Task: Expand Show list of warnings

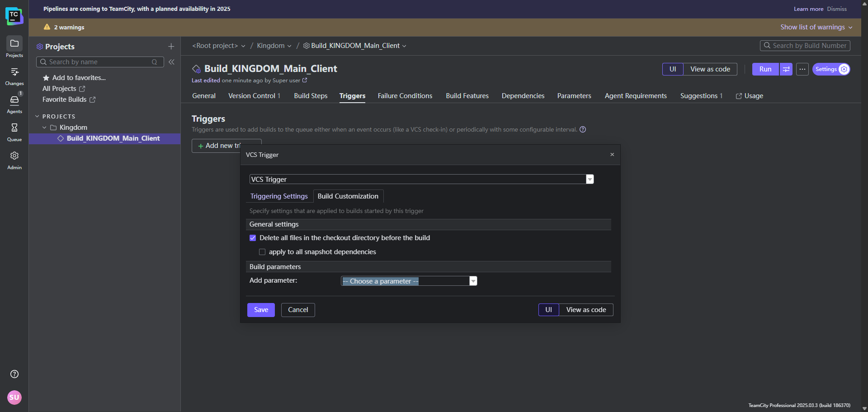Action: pos(816,27)
